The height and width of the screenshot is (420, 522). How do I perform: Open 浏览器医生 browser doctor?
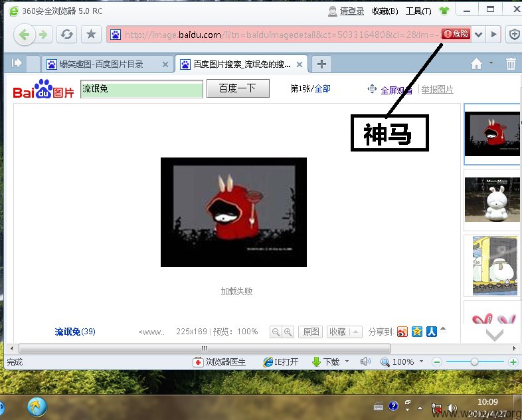pos(219,362)
